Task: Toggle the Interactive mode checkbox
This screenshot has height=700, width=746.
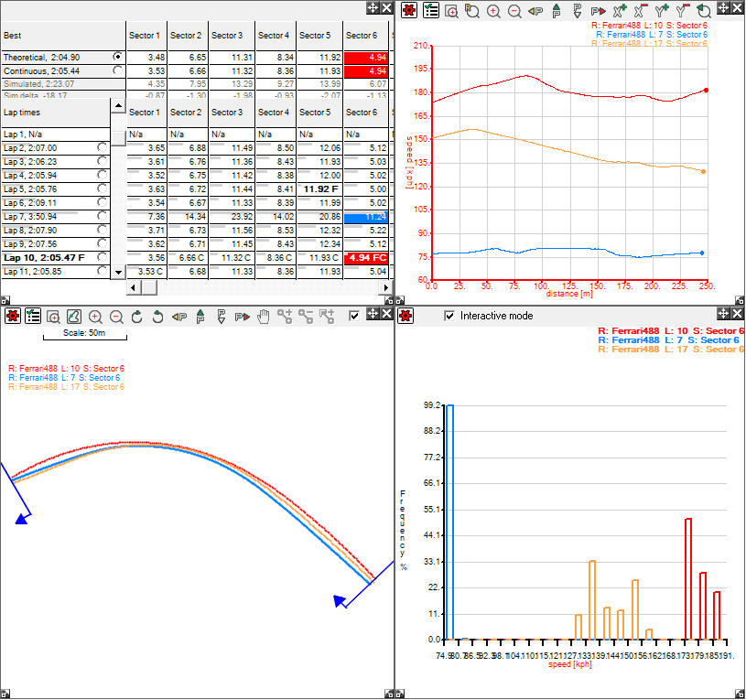Action: tap(449, 315)
